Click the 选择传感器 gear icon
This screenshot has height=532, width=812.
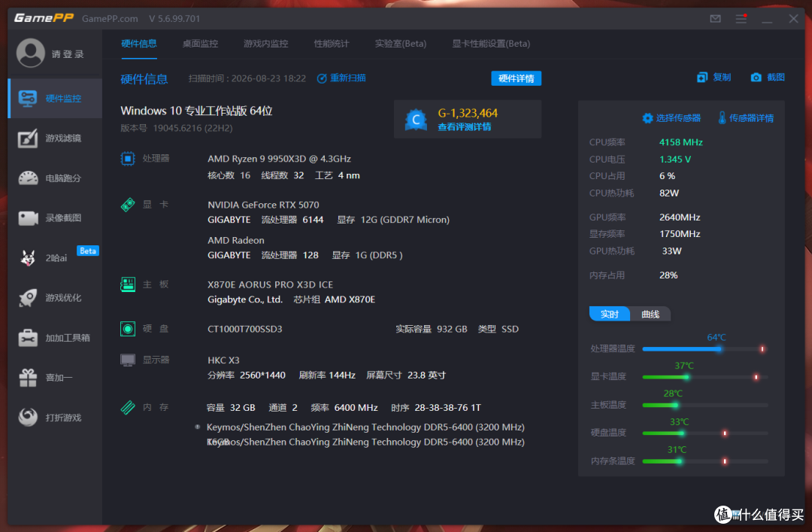647,118
